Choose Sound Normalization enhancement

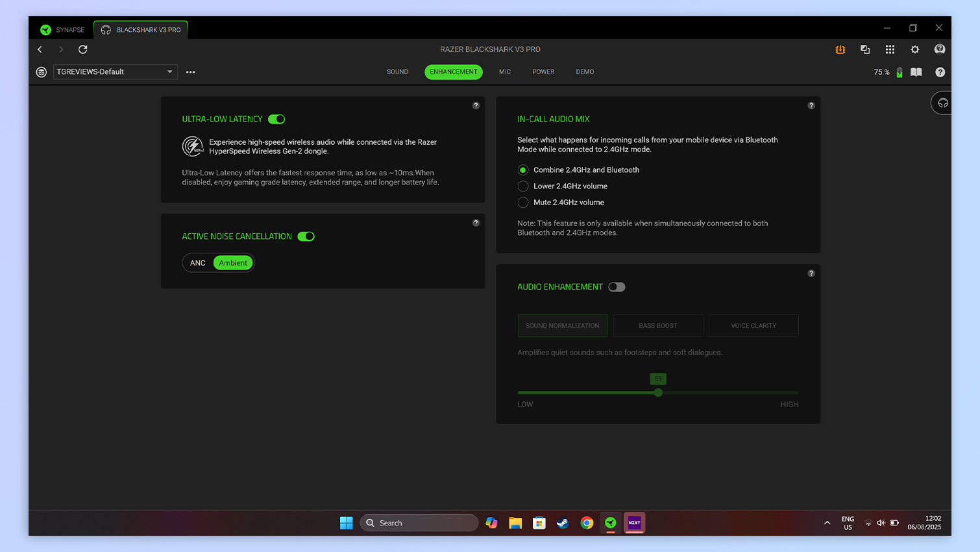[x=563, y=325]
